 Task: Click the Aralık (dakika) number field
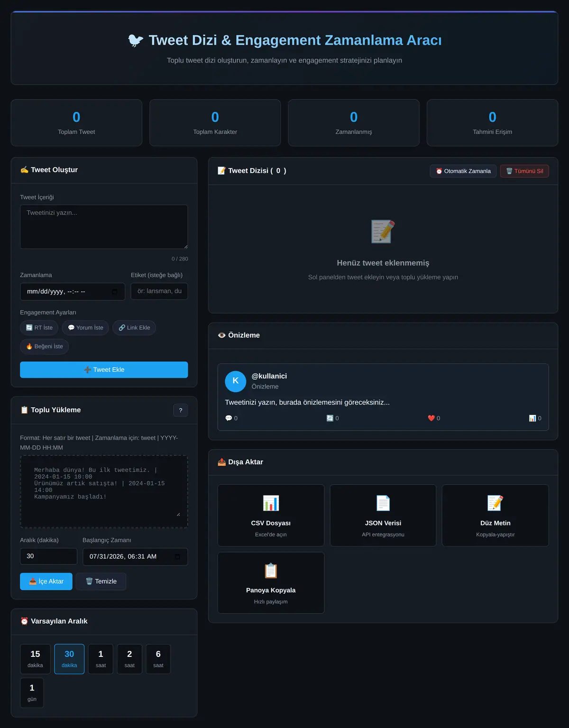pos(48,556)
